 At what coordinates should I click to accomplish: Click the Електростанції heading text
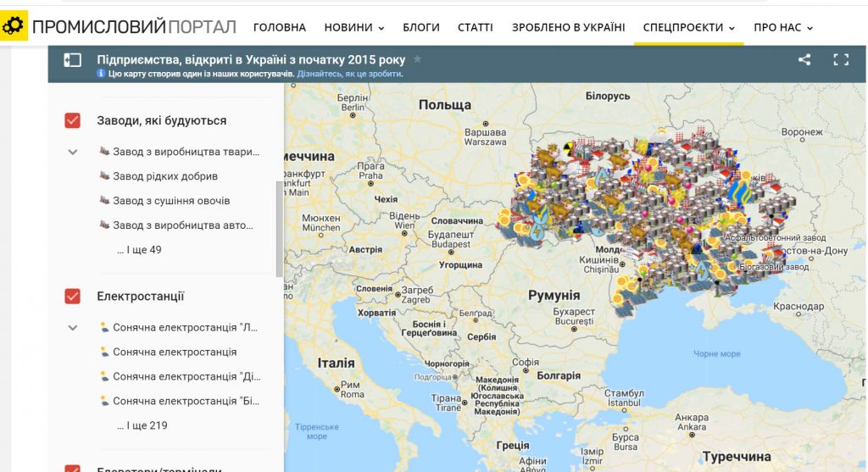click(140, 296)
